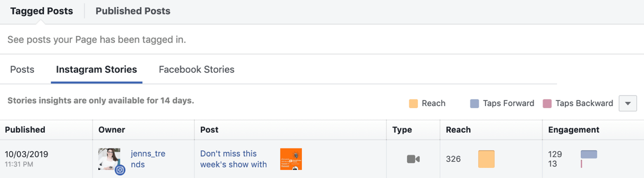This screenshot has width=644, height=178.
Task: Click the orange reach bar for 326
Action: [x=486, y=159]
